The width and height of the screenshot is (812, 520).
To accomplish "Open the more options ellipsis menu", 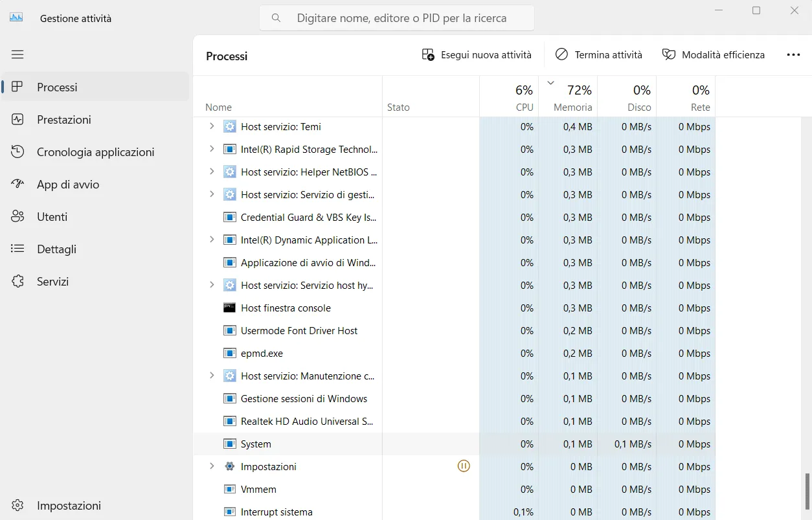I will 794,54.
